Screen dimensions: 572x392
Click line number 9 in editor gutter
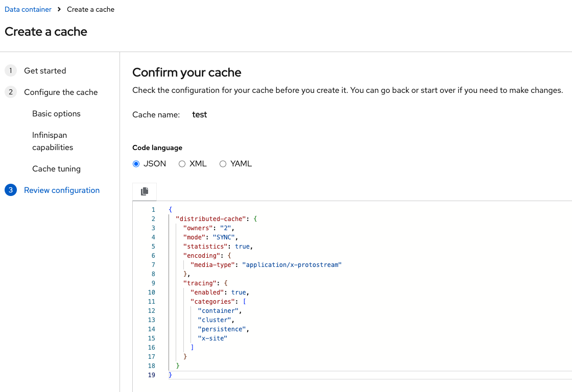click(x=152, y=283)
